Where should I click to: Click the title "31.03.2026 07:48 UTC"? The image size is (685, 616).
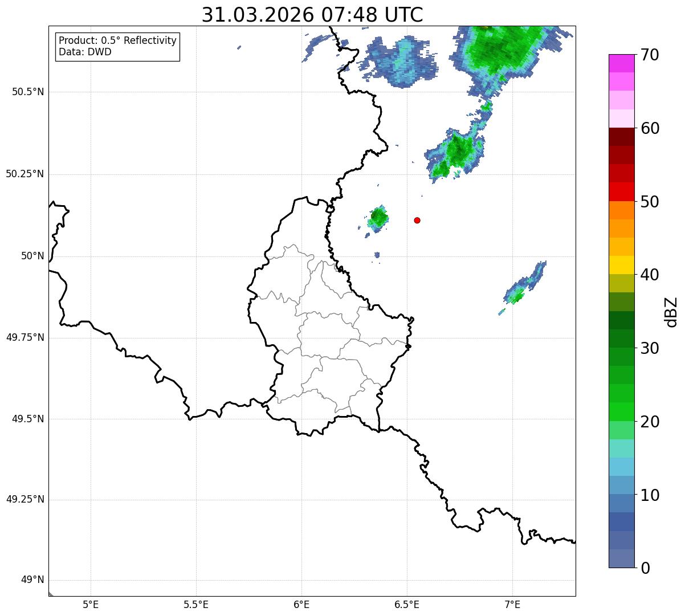click(312, 15)
